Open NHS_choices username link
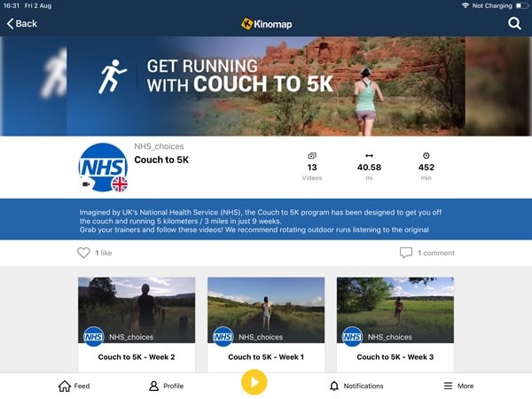The image size is (532, 399). (x=159, y=146)
